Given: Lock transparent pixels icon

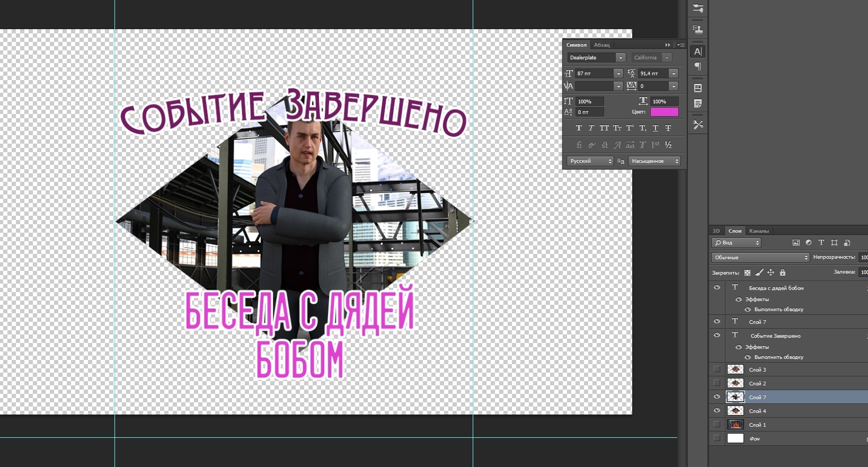Looking at the screenshot, I should click(747, 272).
